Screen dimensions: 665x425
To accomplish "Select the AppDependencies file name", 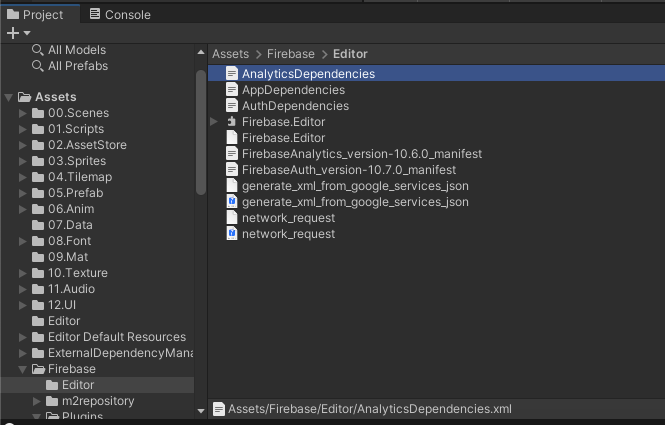I will pyautogui.click(x=293, y=90).
